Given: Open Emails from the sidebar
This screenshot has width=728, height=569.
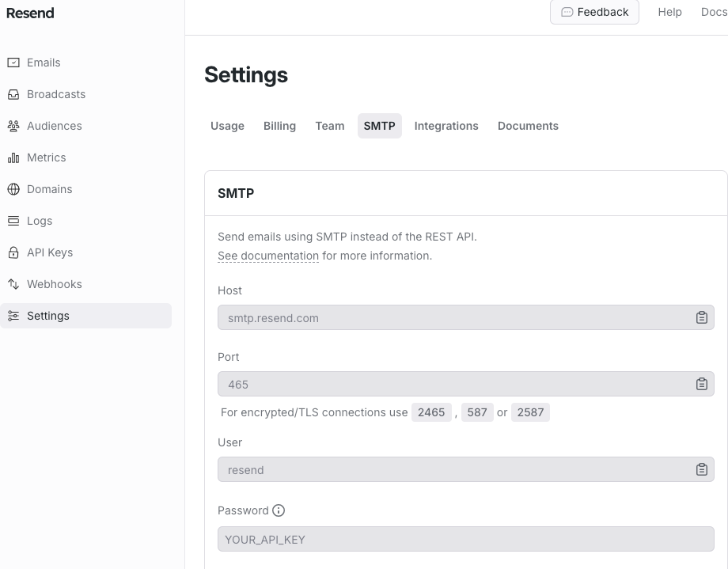Looking at the screenshot, I should tap(44, 63).
